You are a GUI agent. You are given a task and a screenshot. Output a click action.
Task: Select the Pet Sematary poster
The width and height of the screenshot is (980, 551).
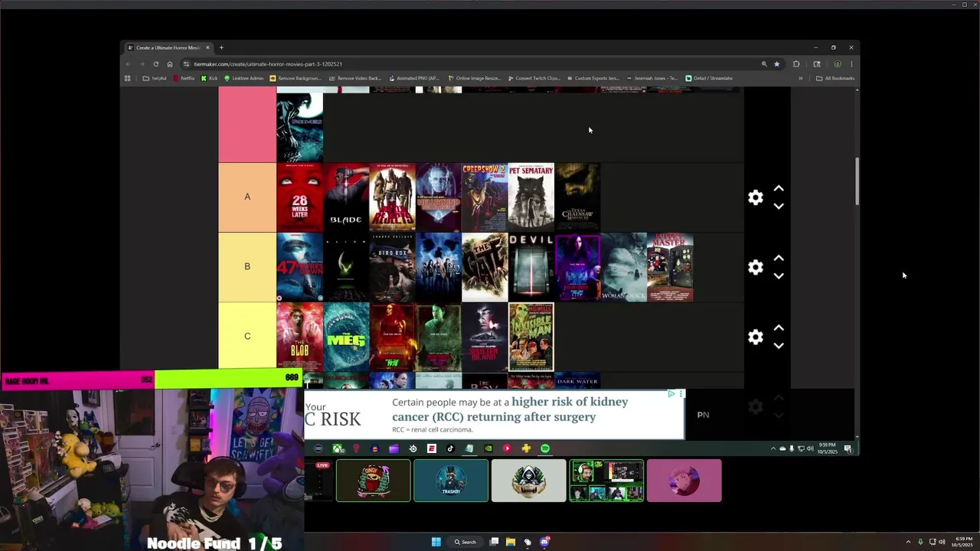(531, 197)
